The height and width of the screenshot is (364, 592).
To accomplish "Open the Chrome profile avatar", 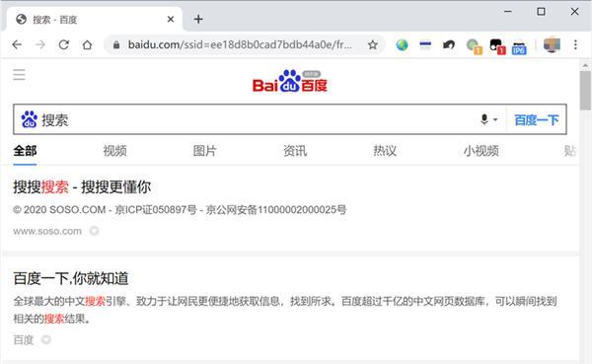I will (552, 45).
